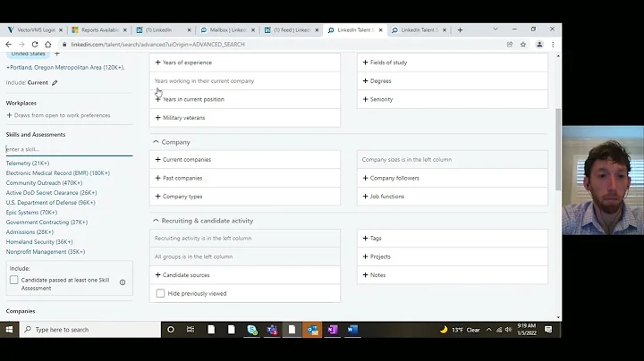Switch to last LinkedIn Talent tab
The image size is (644, 361).
[418, 30]
